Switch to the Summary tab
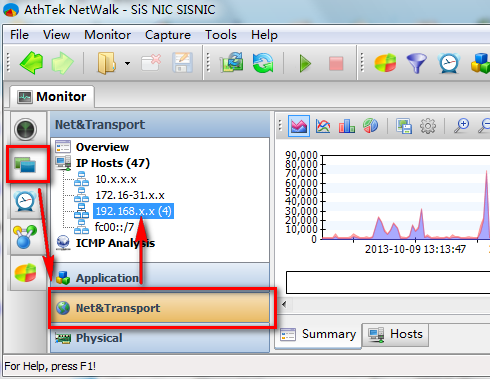This screenshot has height=379, width=490. coord(318,334)
